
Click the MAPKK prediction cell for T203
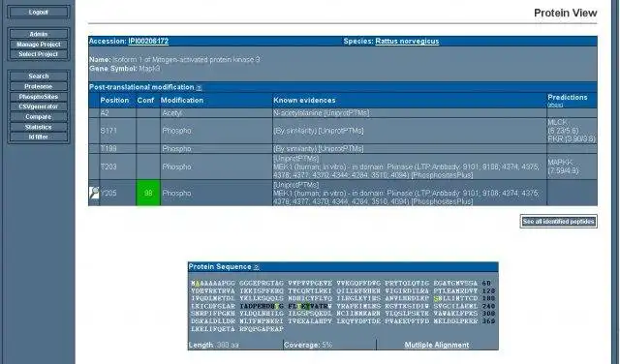(x=572, y=167)
